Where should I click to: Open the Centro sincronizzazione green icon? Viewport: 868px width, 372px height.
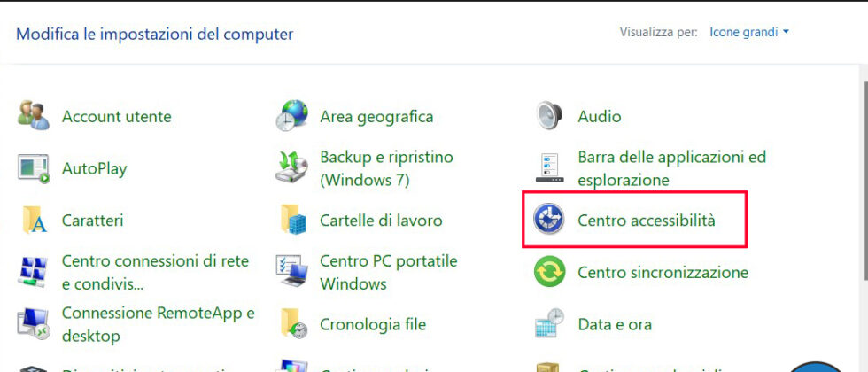pyautogui.click(x=550, y=273)
